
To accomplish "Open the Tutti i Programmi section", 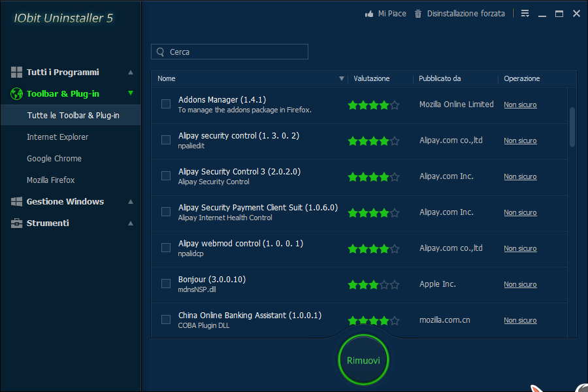I will pos(63,72).
